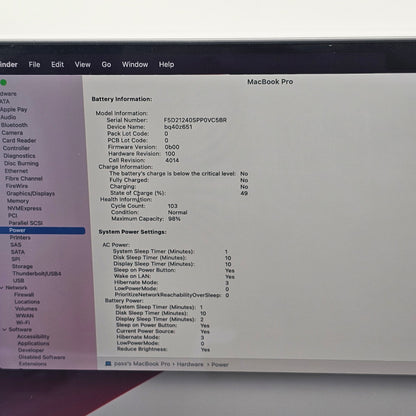
Task: Open the Help menu
Action: [166, 64]
